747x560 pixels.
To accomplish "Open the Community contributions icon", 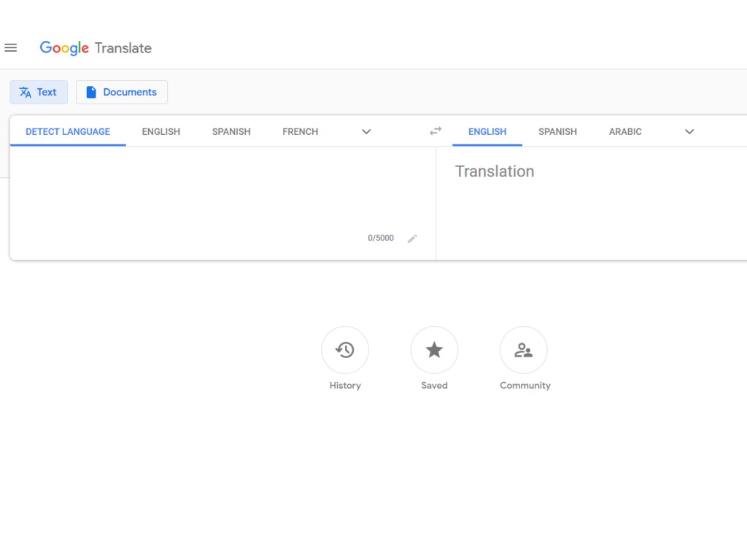I will tap(523, 350).
